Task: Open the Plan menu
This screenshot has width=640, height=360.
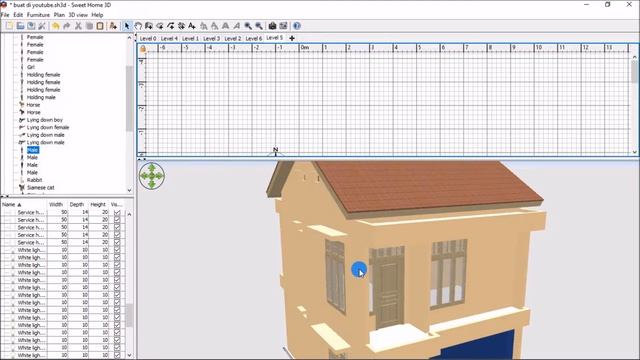Action: click(x=59, y=15)
